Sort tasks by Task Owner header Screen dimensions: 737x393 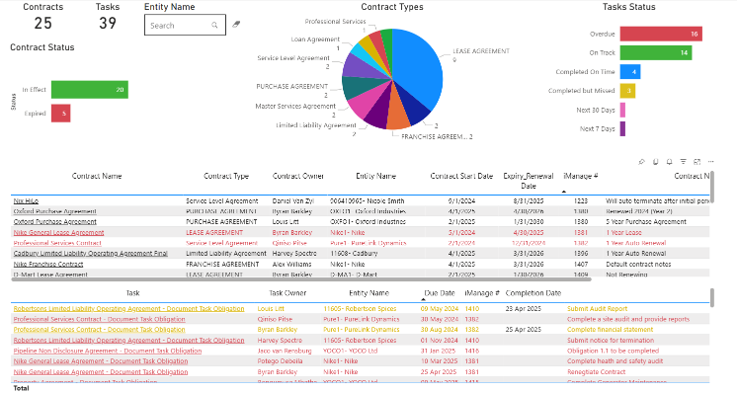coord(287,293)
